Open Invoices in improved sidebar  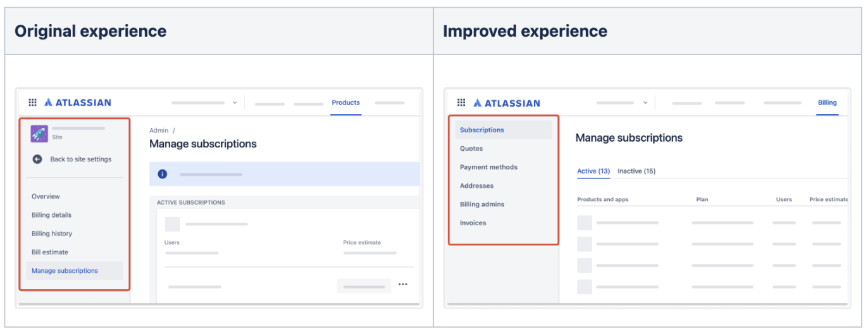click(473, 223)
